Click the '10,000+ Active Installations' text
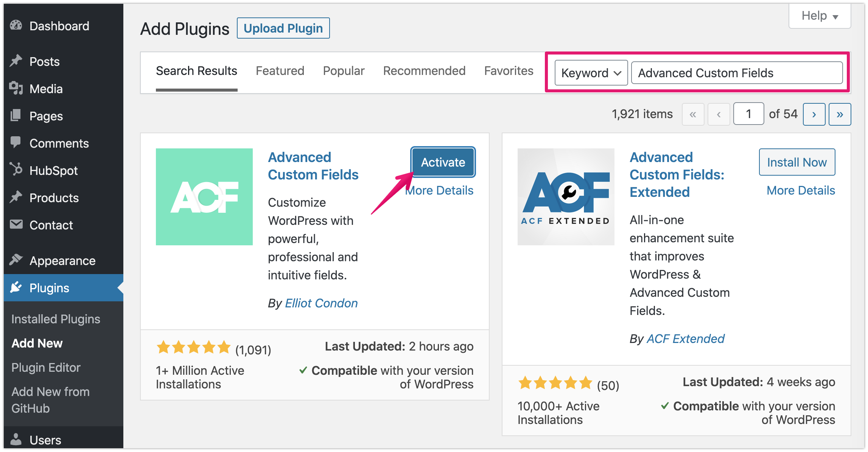This screenshot has height=452, width=868. pyautogui.click(x=558, y=413)
